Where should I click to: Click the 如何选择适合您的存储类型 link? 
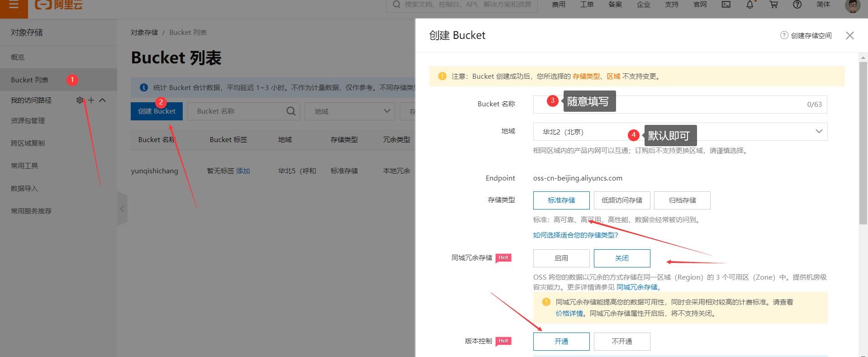click(575, 235)
